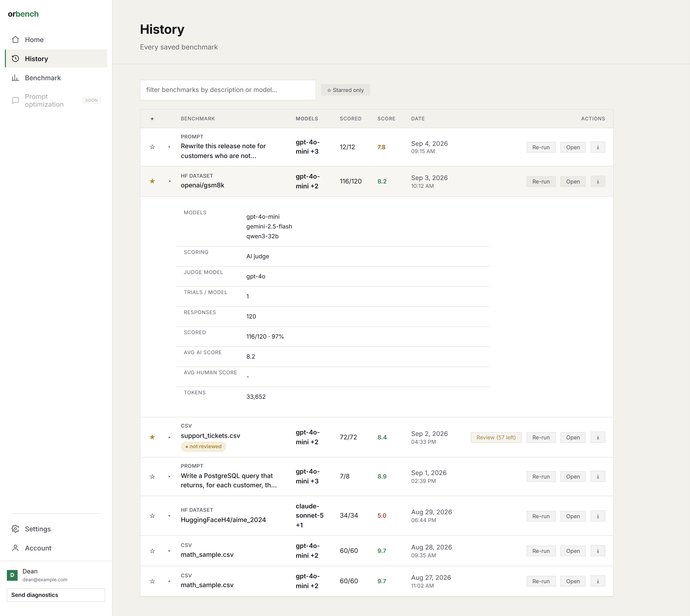Click the Home icon in sidebar
This screenshot has width=690, height=616.
click(15, 40)
